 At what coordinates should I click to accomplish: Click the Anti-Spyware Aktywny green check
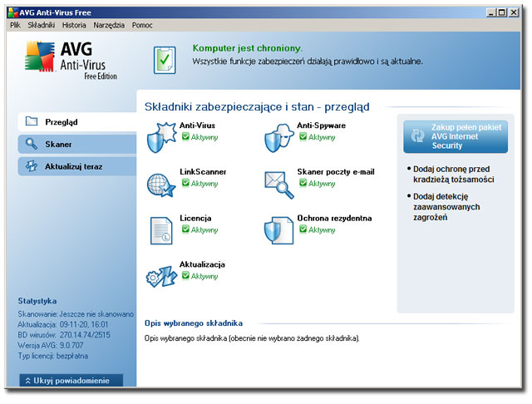click(303, 136)
